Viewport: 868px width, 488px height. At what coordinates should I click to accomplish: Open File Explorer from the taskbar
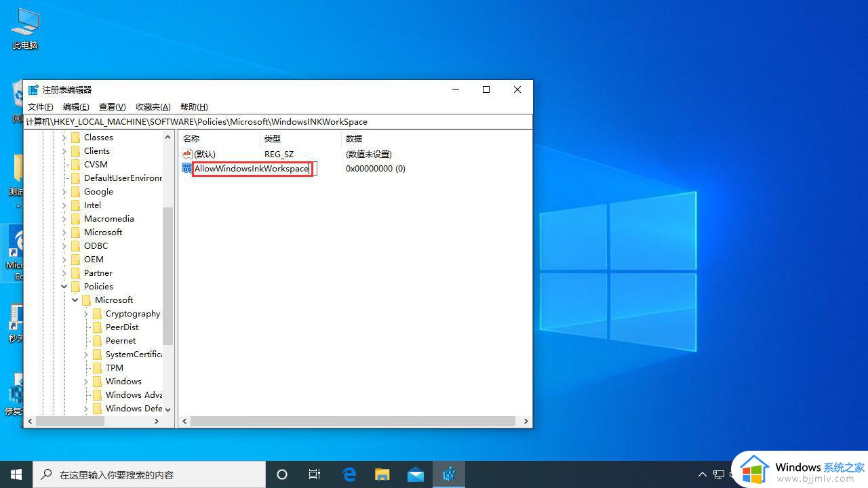(x=382, y=474)
